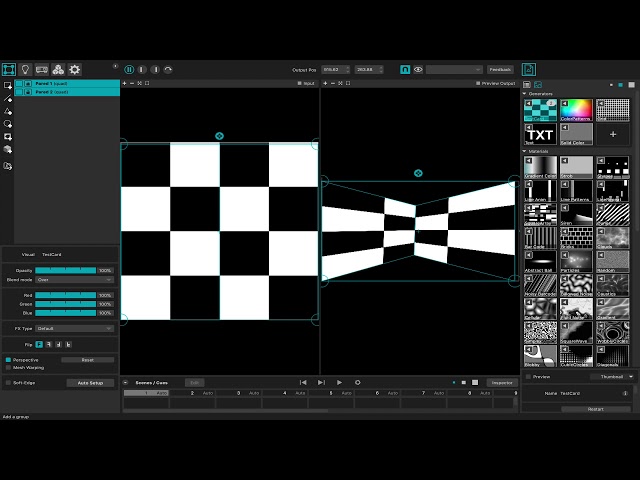Select the Gradient Color material thumbnail
Image resolution: width=640 pixels, height=480 pixels.
(x=540, y=167)
